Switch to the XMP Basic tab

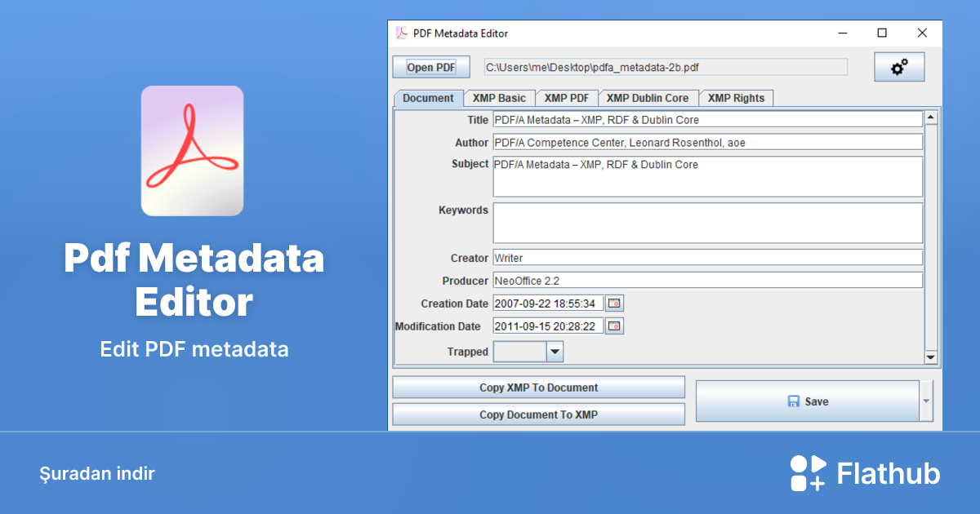pos(499,98)
